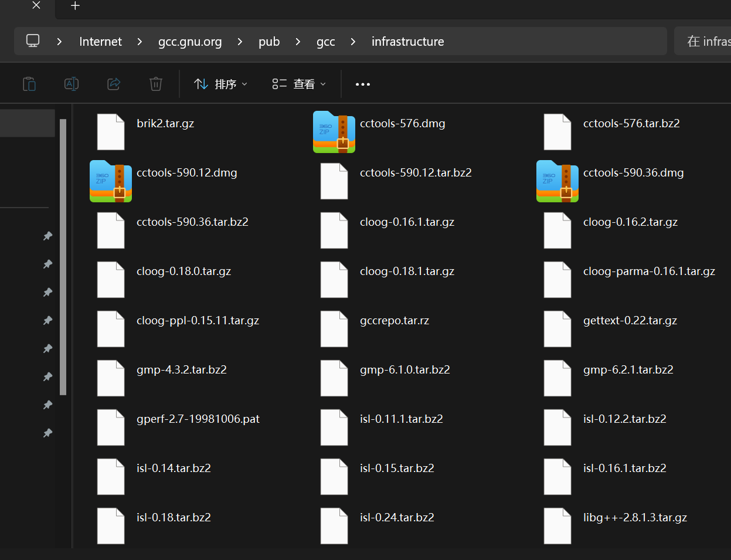Select the cloog-ppl-0.15.11.tar.gz file icon
Image resolution: width=731 pixels, height=560 pixels.
(111, 329)
